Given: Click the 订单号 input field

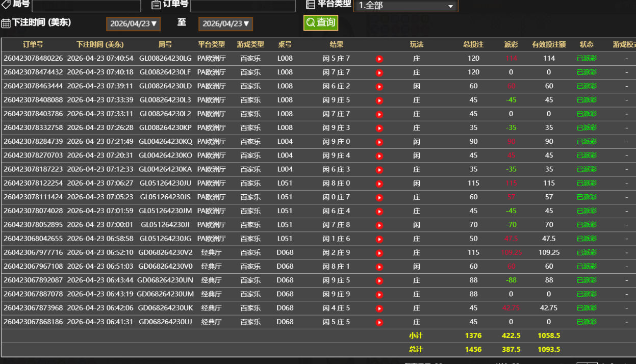Looking at the screenshot, I should pos(243,6).
